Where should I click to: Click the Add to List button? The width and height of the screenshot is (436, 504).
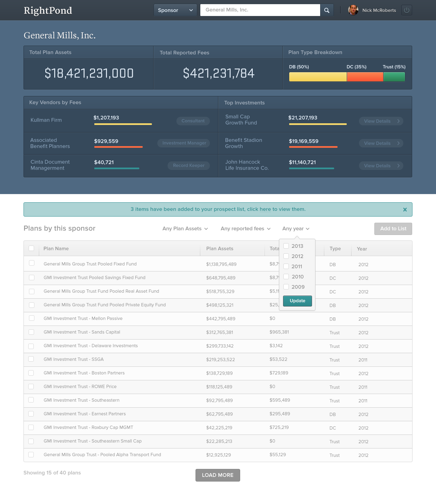pyautogui.click(x=393, y=229)
